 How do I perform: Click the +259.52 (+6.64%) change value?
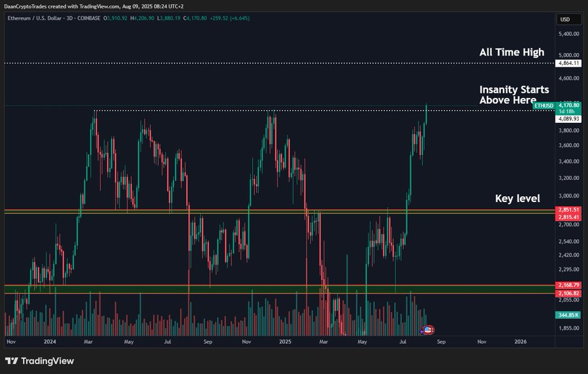coord(229,18)
